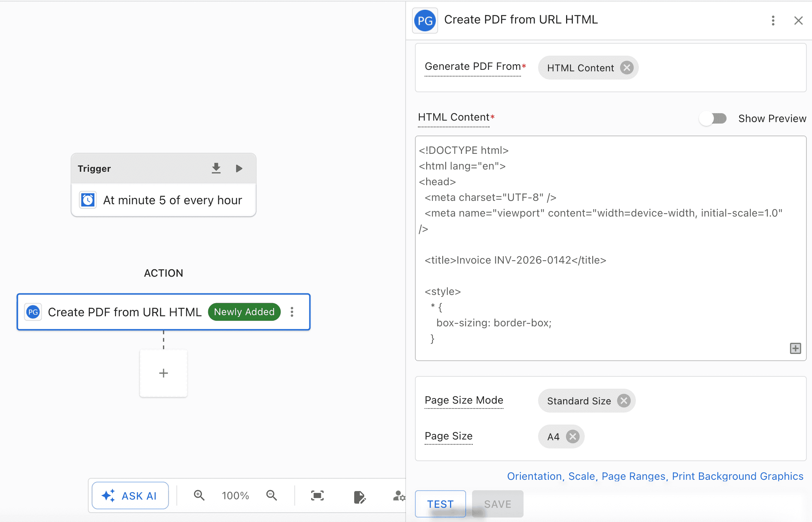Viewport: 812px width, 522px height.
Task: Open trigger 'At minute 5 of every hour'
Action: point(163,200)
